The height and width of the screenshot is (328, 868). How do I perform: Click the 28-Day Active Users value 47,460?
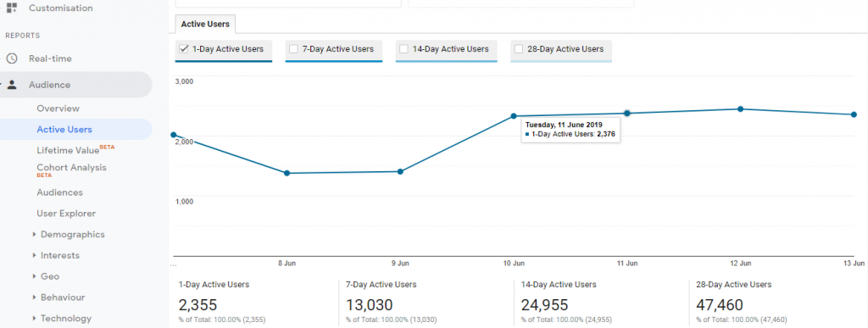pos(720,305)
